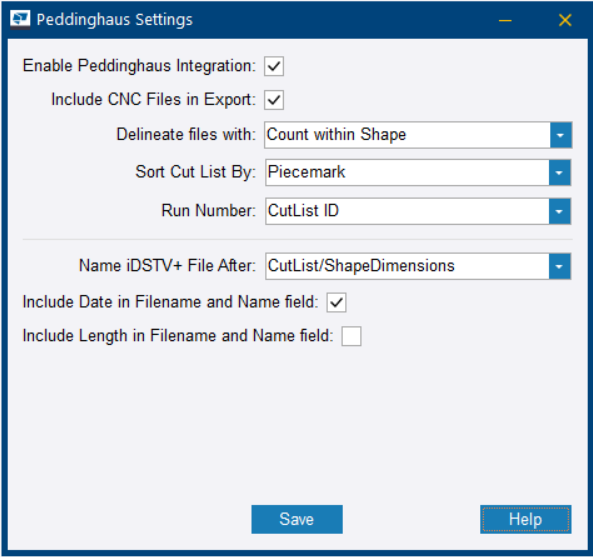Minimize the Peddinghaus Settings window
This screenshot has width=593, height=557.
tap(505, 20)
